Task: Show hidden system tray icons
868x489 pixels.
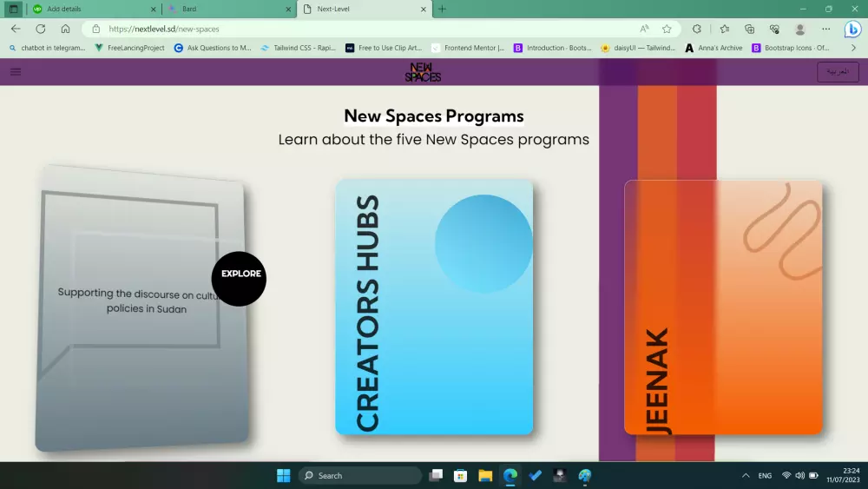Action: click(x=746, y=475)
